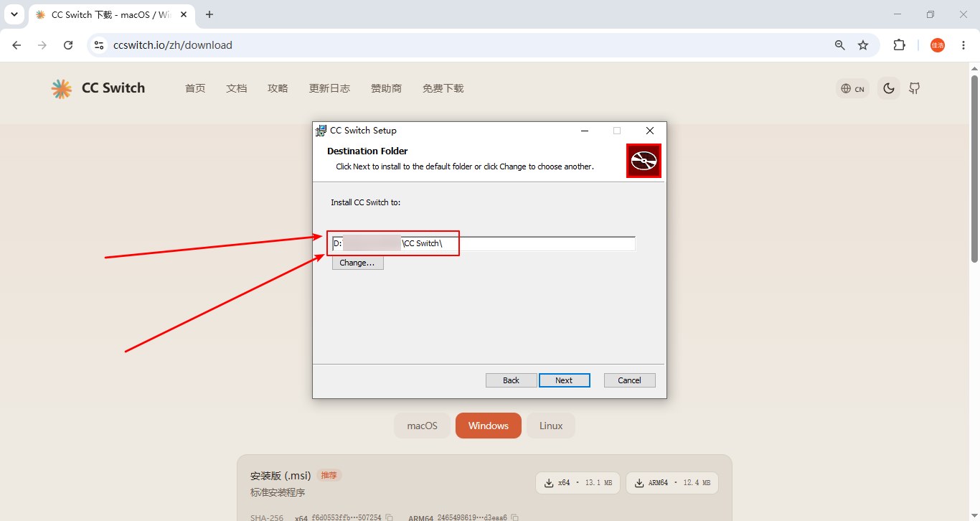Bookmark this page with the star icon
The width and height of the screenshot is (980, 521).
(x=863, y=45)
